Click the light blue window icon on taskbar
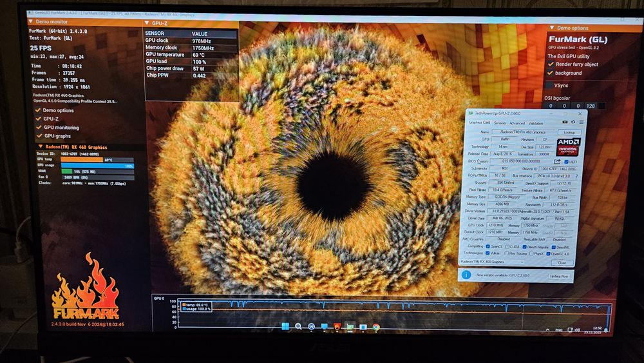Viewport: 644px width, 363px height. pyautogui.click(x=363, y=328)
